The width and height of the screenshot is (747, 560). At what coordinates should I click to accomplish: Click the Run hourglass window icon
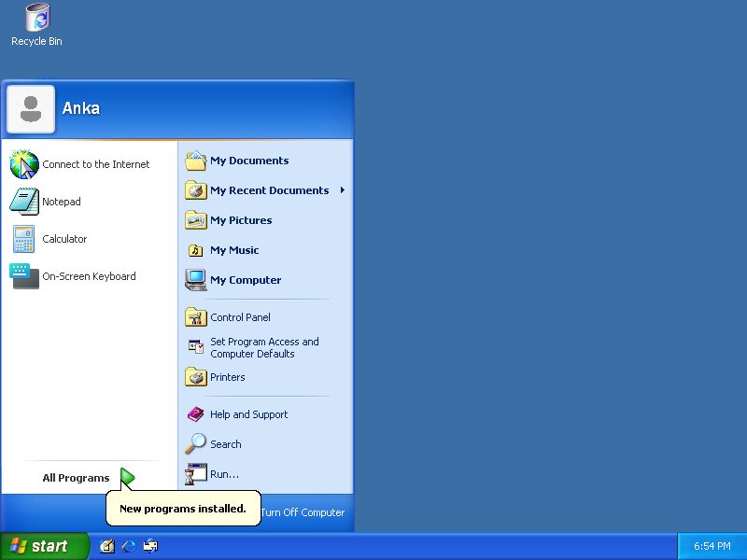(196, 474)
